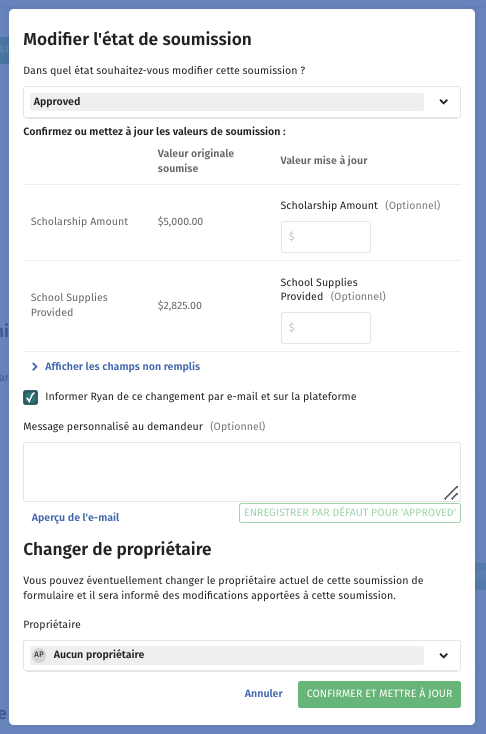Focus the School Supplies Provided updated value field
Viewport: 486px width, 734px height.
coord(326,328)
